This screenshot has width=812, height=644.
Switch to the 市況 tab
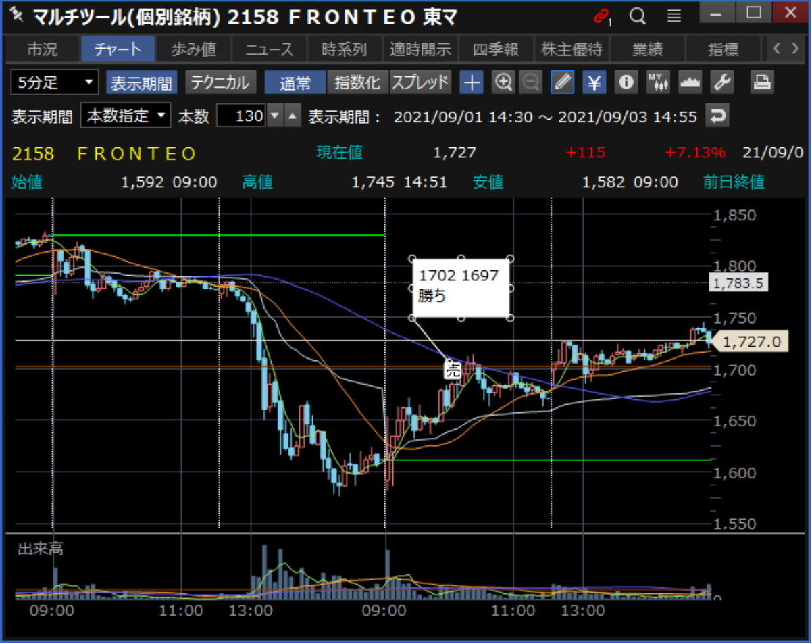coord(43,49)
